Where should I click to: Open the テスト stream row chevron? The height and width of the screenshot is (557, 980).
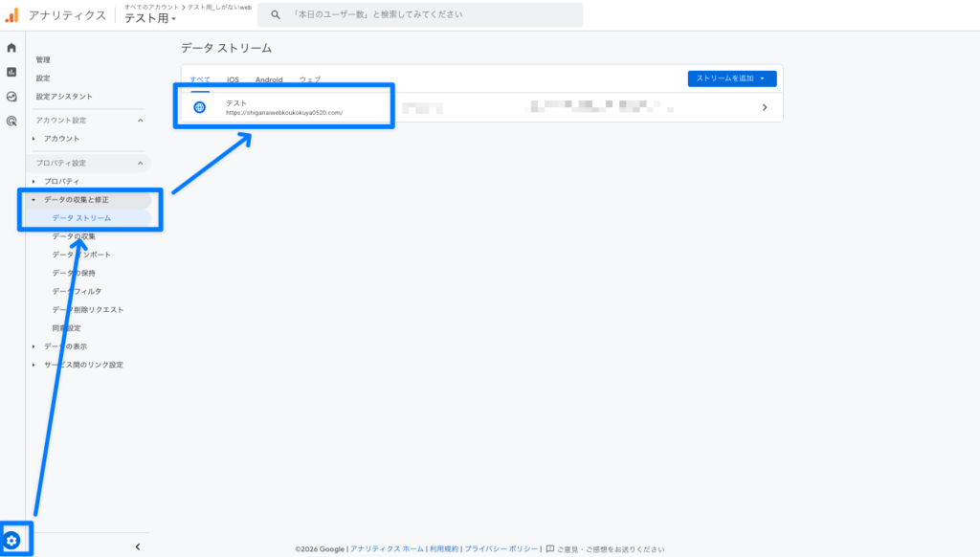[764, 107]
